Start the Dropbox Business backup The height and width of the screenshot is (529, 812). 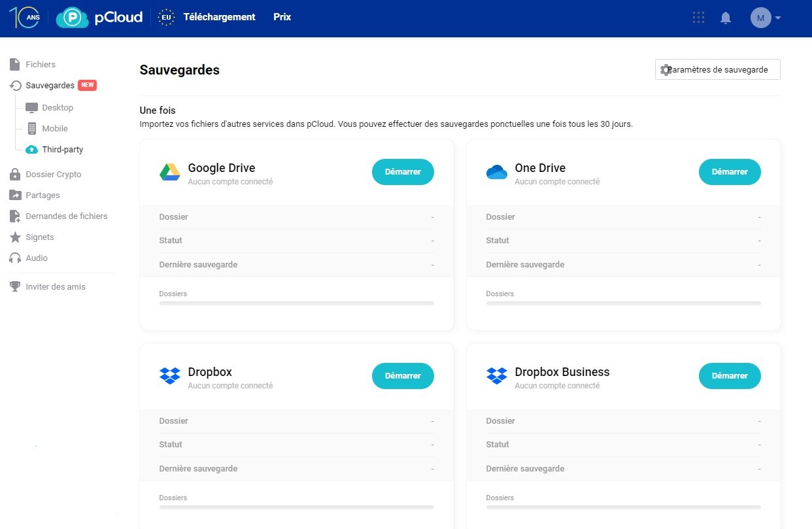(x=730, y=376)
